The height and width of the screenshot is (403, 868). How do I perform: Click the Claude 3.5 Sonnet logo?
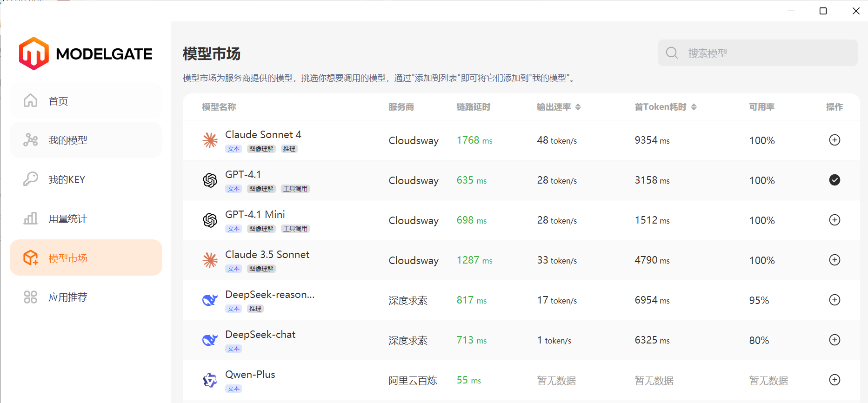pyautogui.click(x=210, y=260)
